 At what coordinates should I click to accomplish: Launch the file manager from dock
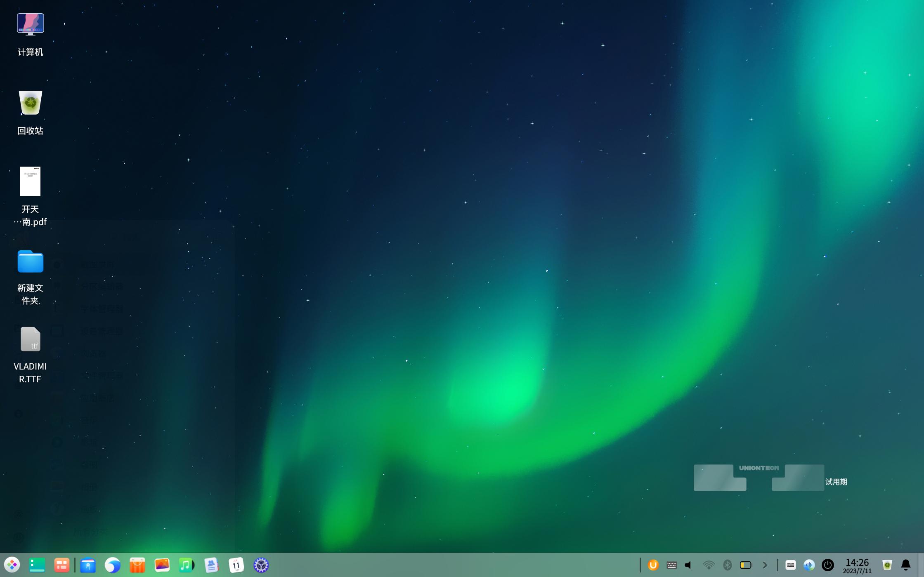tap(88, 565)
